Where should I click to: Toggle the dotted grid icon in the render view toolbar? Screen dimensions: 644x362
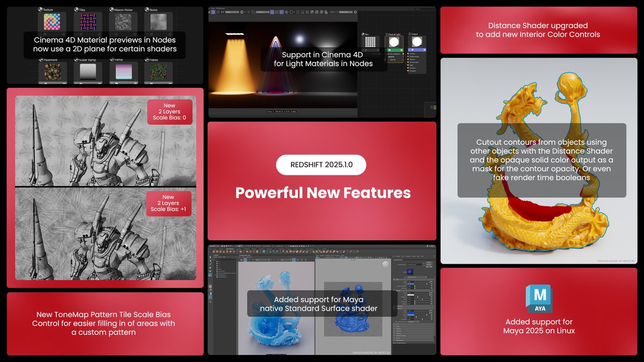[x=276, y=12]
